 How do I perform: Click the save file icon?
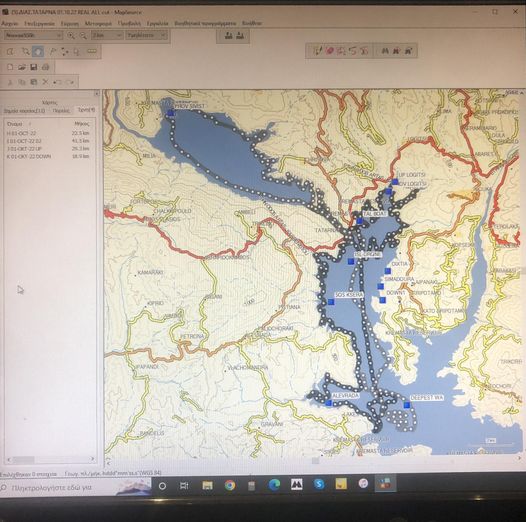(x=34, y=67)
